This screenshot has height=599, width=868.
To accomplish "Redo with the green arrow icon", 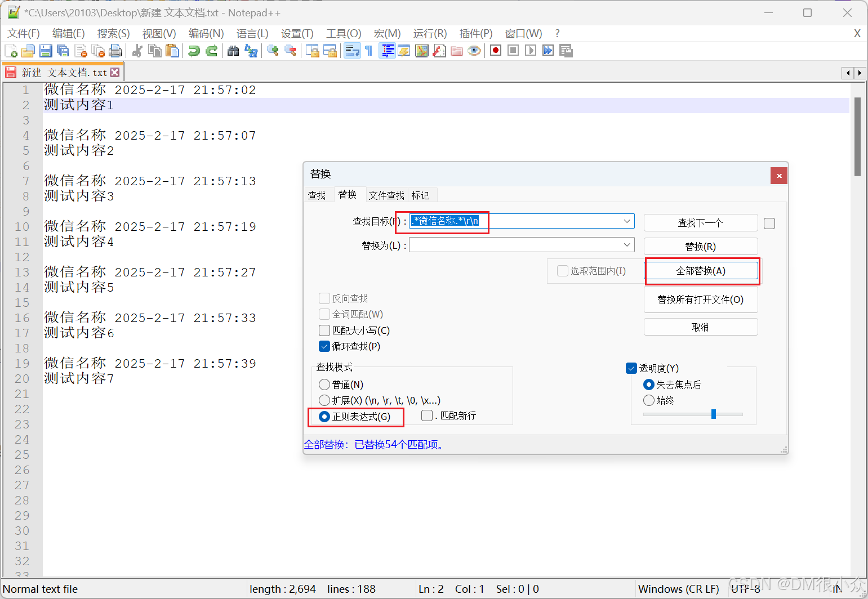I will 211,51.
